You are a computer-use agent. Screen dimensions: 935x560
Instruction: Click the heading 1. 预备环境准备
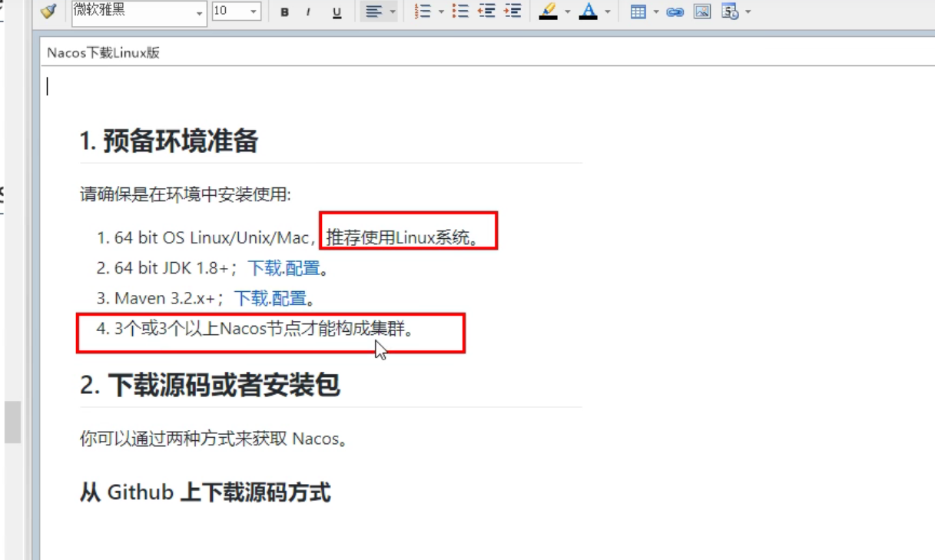pos(169,141)
